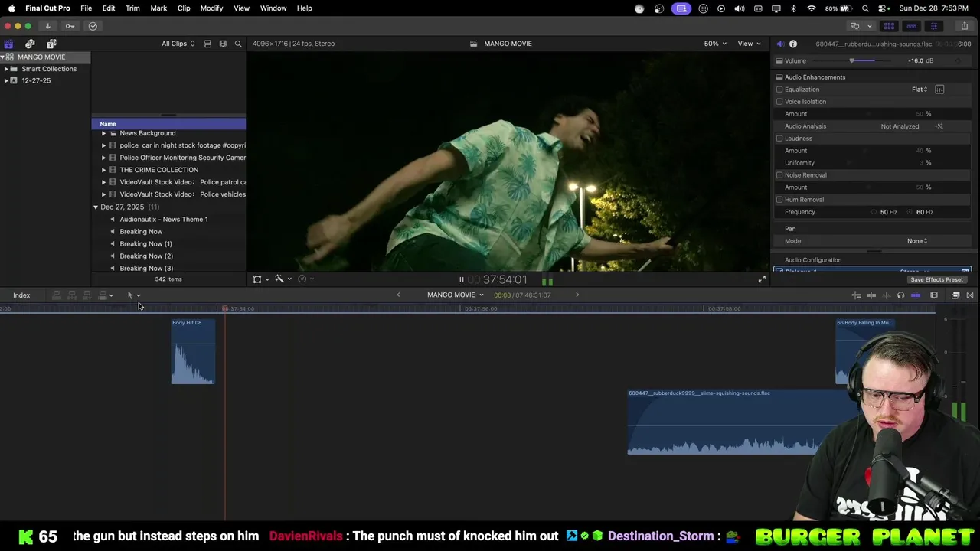This screenshot has height=551, width=980.
Task: Open the Audio inspector speaker tab
Action: [779, 44]
